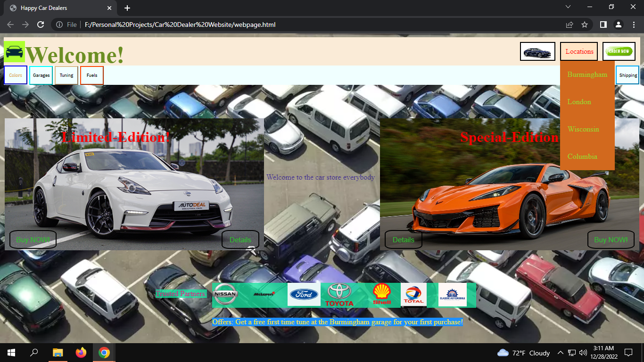
Task: Click the Shell partner logo
Action: click(382, 295)
